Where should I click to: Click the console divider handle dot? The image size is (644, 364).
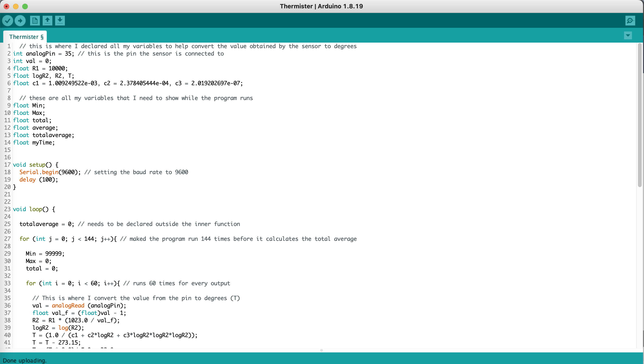tap(321, 350)
